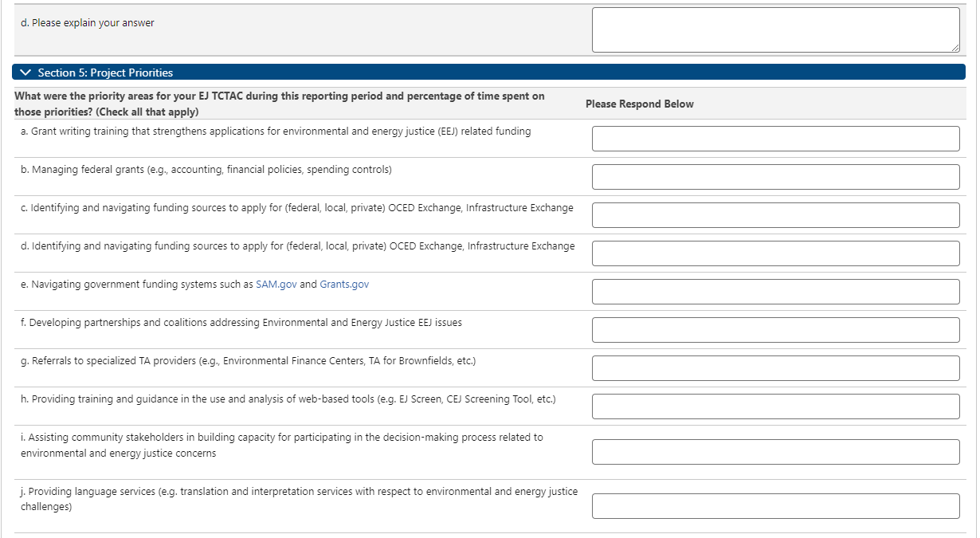Image resolution: width=980 pixels, height=538 pixels.
Task: Grab the resize handle on the explanation text box
Action: pyautogui.click(x=955, y=49)
